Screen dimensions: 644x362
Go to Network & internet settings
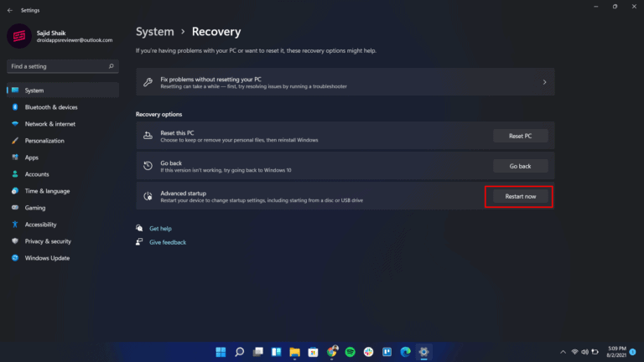(x=63, y=124)
